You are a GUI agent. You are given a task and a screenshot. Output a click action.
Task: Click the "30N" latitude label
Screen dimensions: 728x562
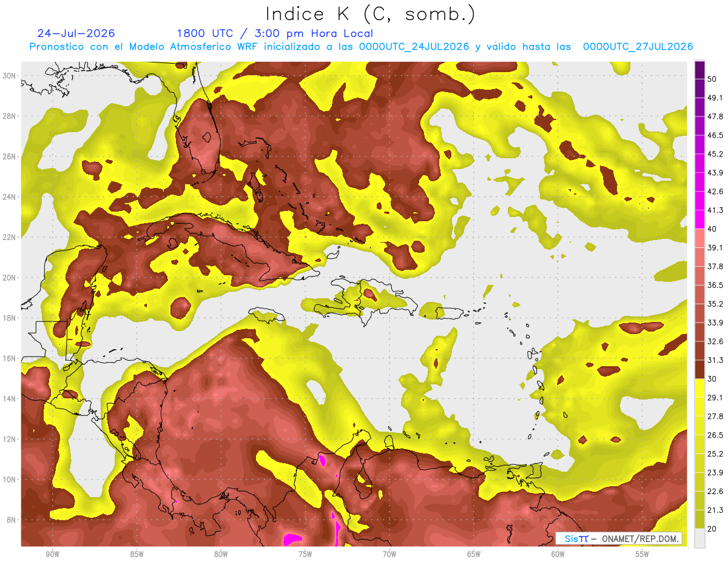[x=10, y=75]
